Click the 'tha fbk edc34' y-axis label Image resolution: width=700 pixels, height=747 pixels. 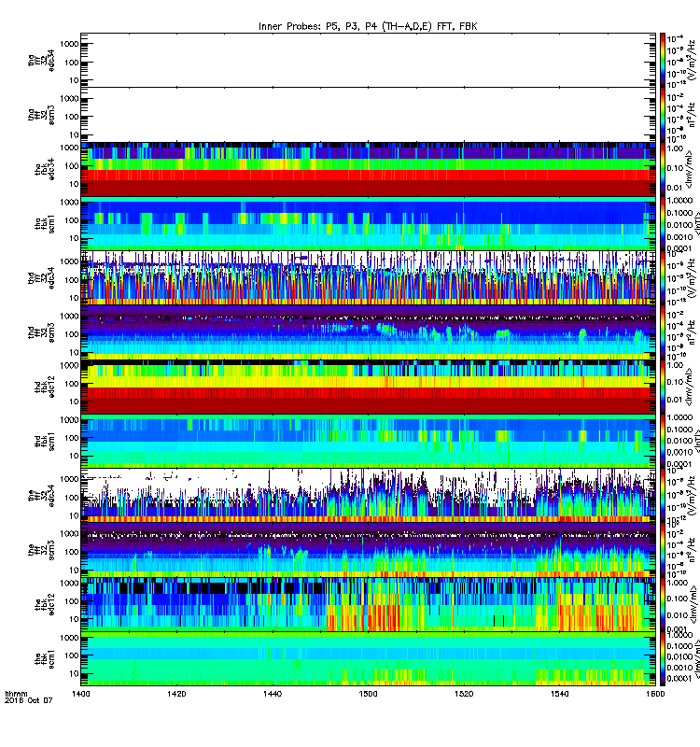45,169
